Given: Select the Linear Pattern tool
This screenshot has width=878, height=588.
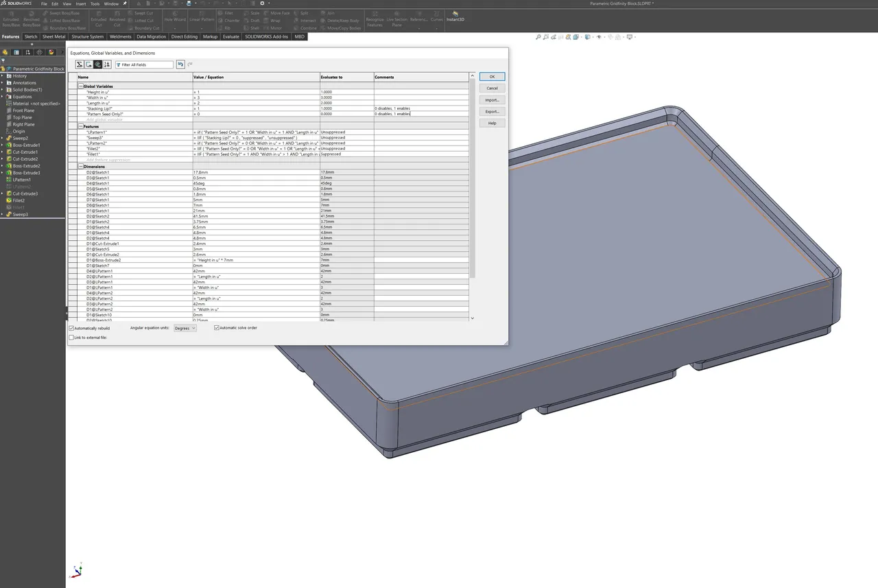Looking at the screenshot, I should click(202, 17).
